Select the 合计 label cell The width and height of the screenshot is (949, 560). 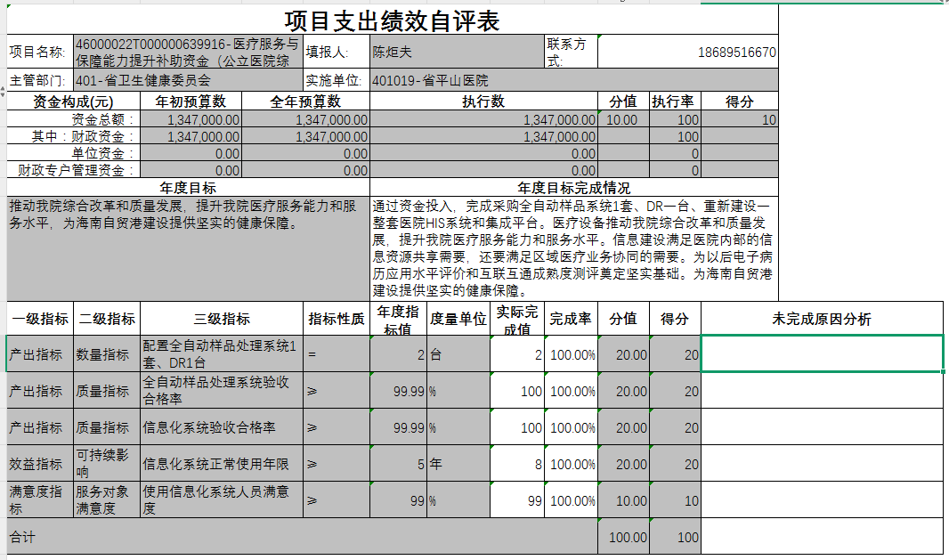[302, 537]
